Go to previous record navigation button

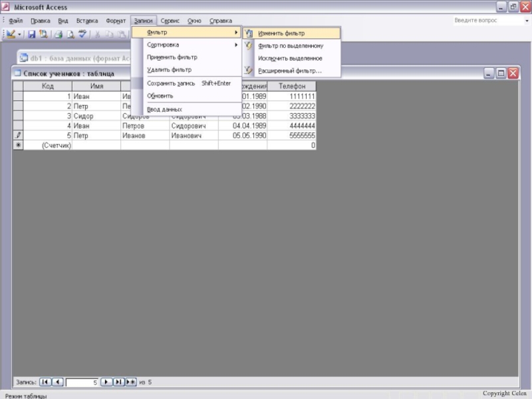click(58, 382)
